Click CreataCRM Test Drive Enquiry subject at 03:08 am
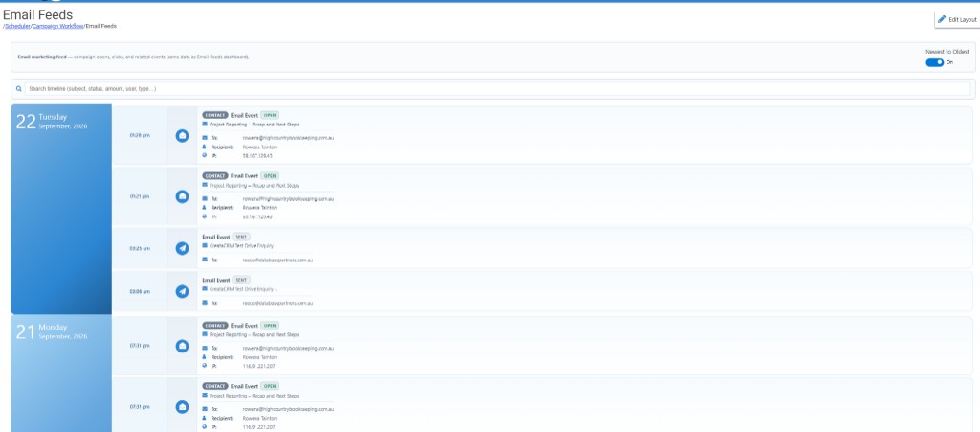The image size is (980, 432). pyautogui.click(x=242, y=289)
